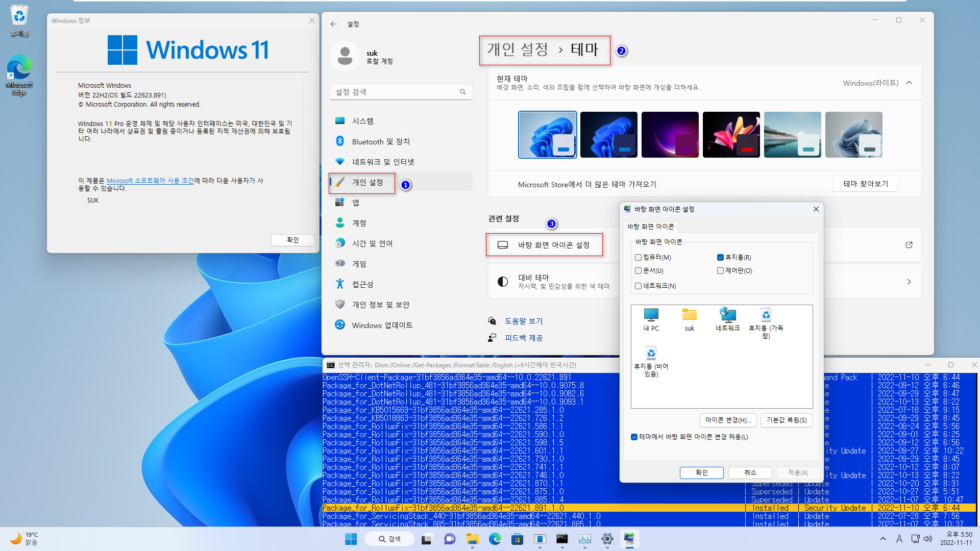Expand the Contrast themes chevron
This screenshot has width=980, height=551.
(909, 282)
